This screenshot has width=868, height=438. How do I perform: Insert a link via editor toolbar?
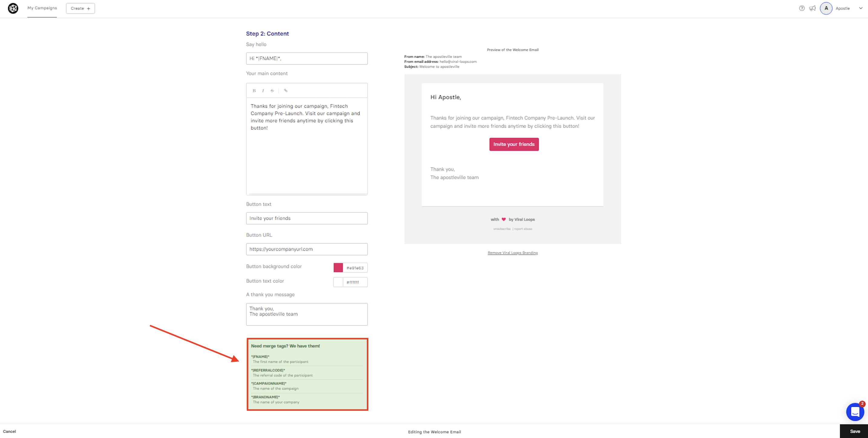pos(286,91)
